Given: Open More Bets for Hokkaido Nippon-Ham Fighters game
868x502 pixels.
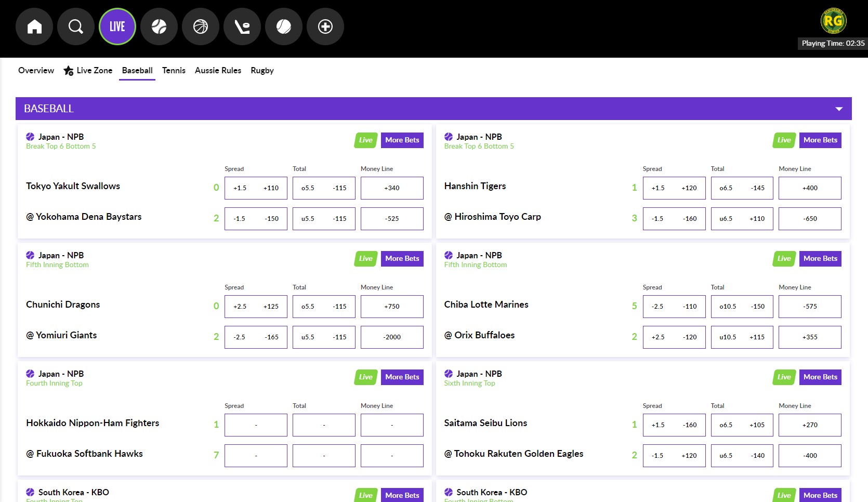Looking at the screenshot, I should [402, 377].
